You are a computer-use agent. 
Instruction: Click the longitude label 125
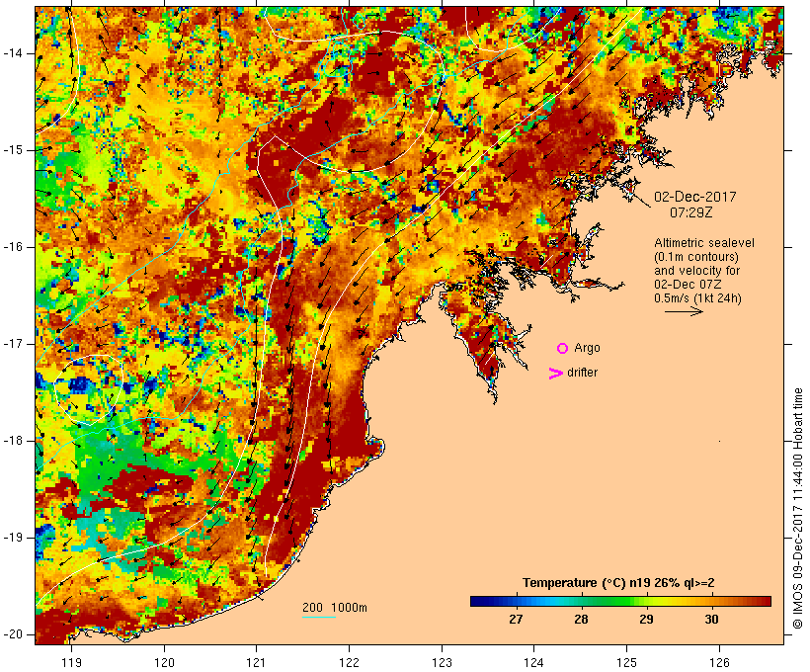[626, 662]
